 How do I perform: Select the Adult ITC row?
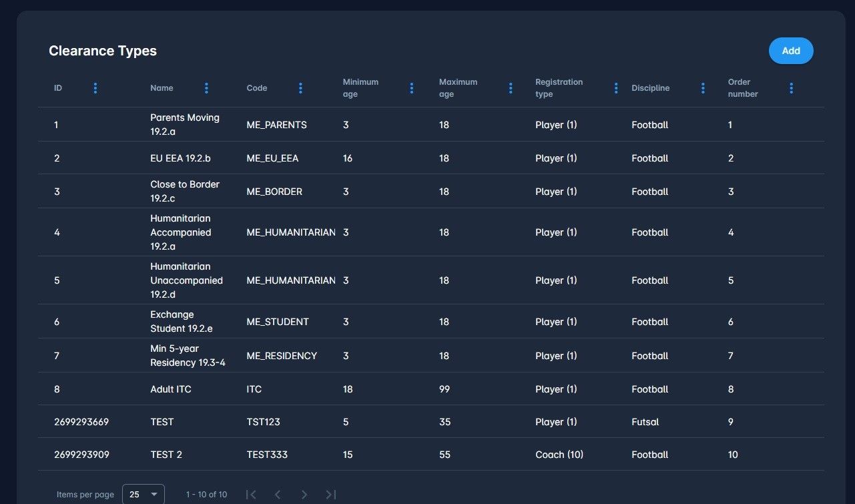(x=171, y=389)
